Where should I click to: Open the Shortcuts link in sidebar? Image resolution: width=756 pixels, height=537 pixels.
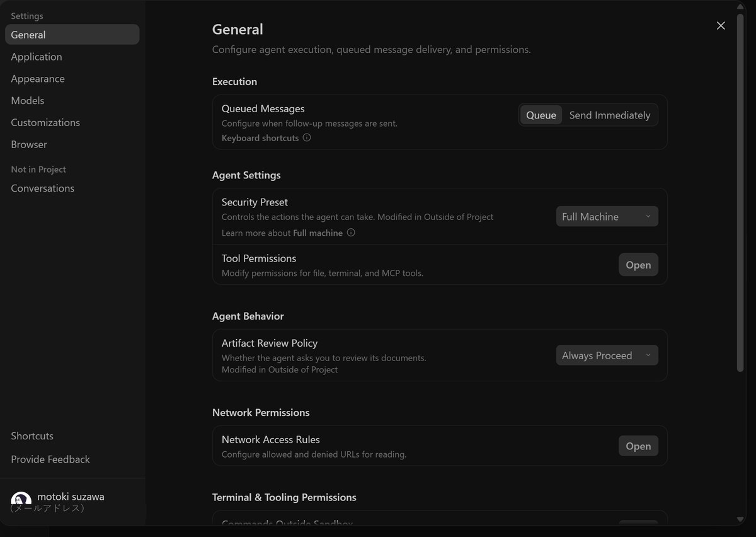[x=32, y=436]
